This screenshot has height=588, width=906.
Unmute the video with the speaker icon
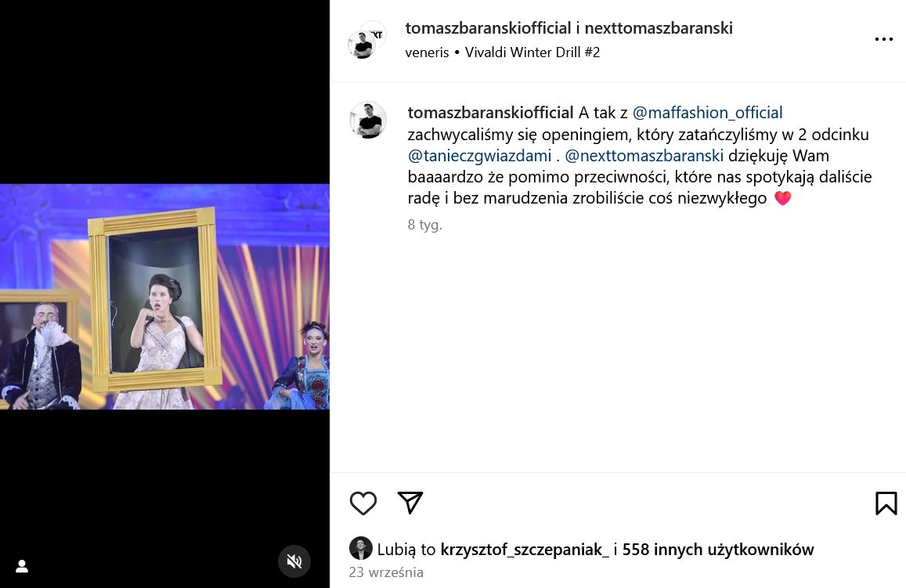pos(294,561)
